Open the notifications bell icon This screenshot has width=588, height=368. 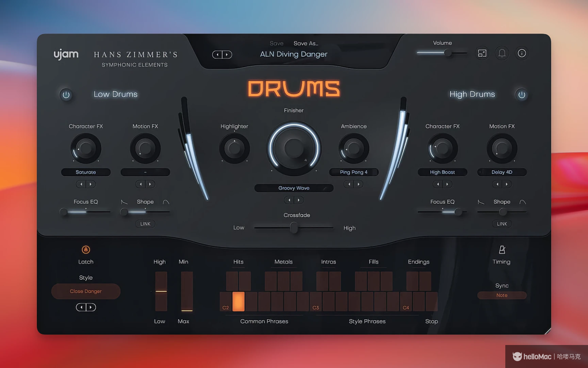tap(502, 53)
